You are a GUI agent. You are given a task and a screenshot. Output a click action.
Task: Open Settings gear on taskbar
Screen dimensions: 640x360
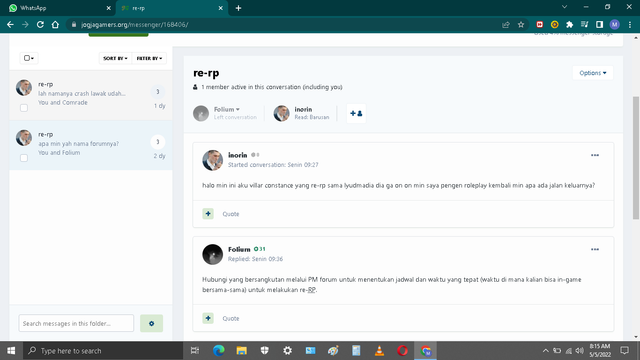[287, 351]
